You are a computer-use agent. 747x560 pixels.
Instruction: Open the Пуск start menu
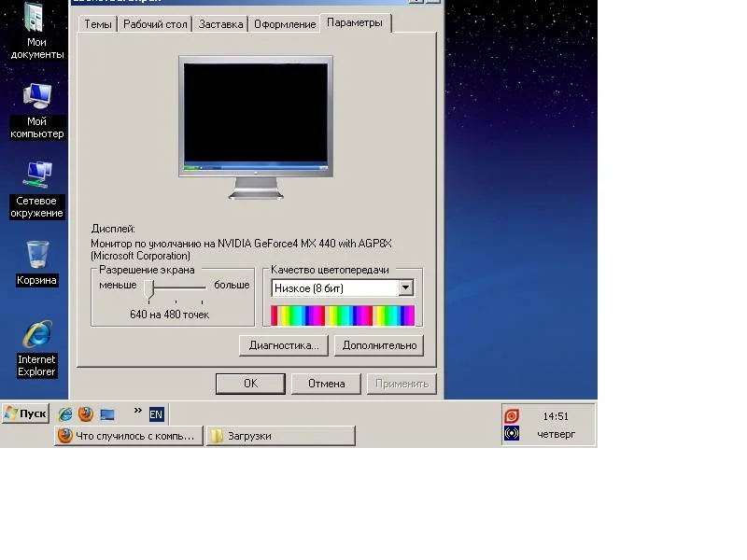coord(26,413)
